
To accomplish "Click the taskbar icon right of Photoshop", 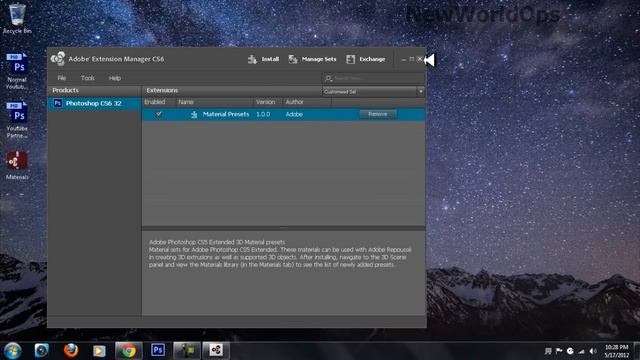I will pos(187,351).
